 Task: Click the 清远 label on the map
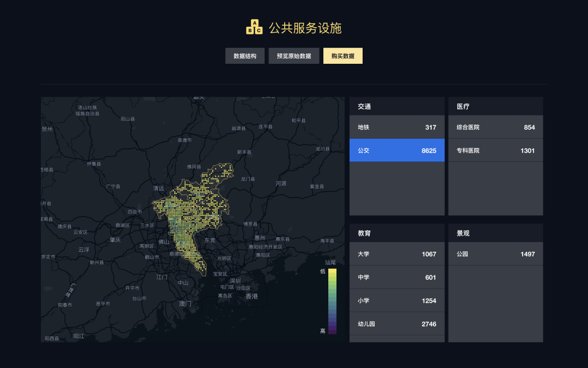tap(158, 188)
